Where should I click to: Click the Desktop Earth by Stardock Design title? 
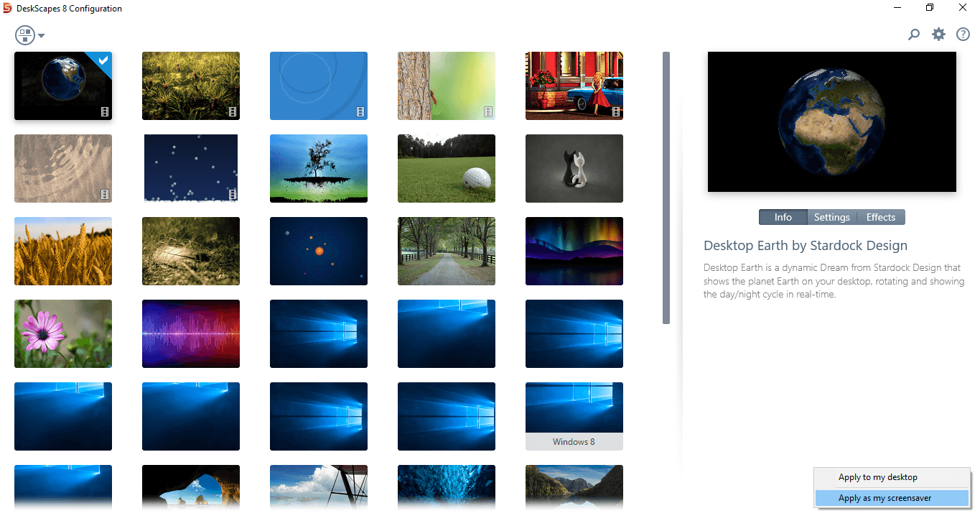click(x=806, y=246)
